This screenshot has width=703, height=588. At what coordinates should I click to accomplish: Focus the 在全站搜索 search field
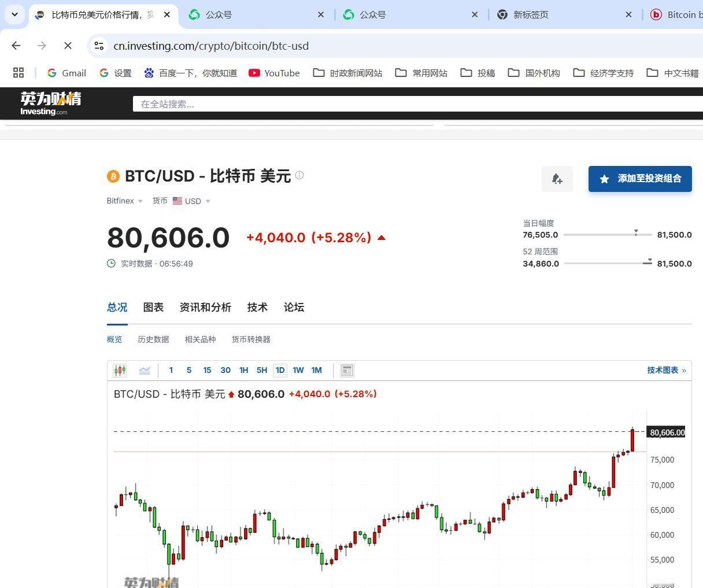417,104
